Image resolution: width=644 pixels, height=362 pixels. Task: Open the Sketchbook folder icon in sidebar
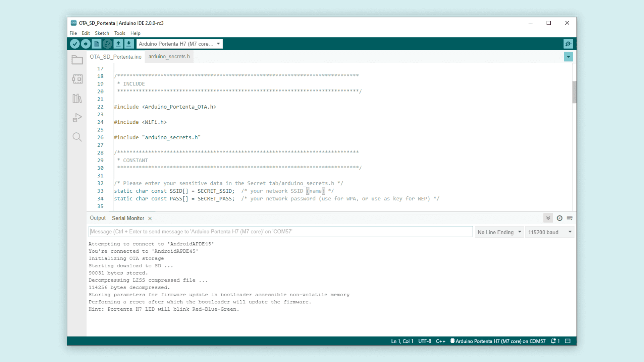point(77,60)
